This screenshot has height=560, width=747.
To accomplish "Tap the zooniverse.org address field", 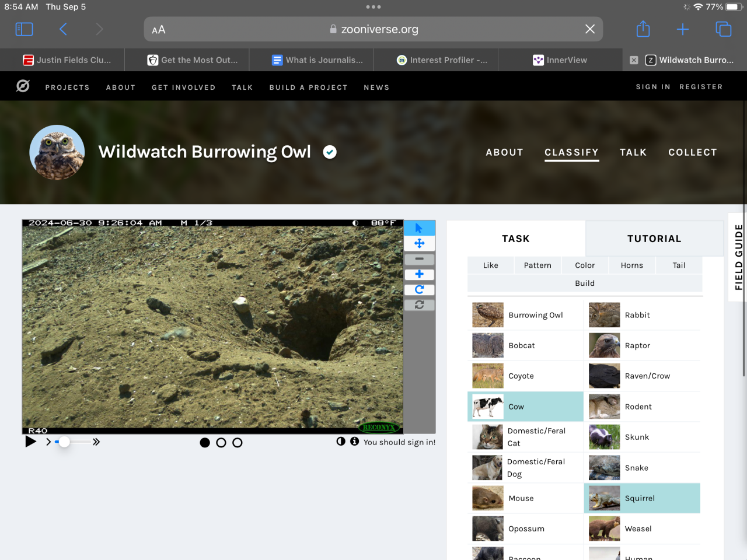I will click(x=373, y=29).
